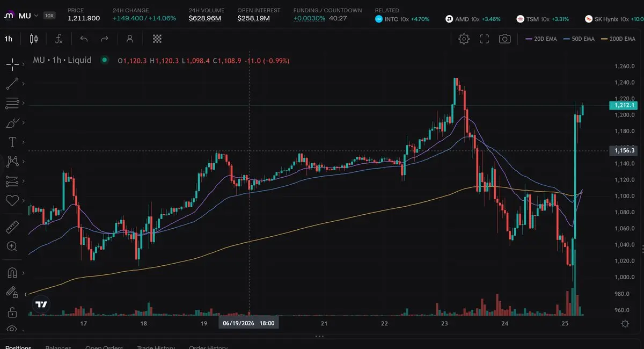This screenshot has height=349, width=644.
Task: Expand the crosshair cursor tool options arrow
Action: 24,64
